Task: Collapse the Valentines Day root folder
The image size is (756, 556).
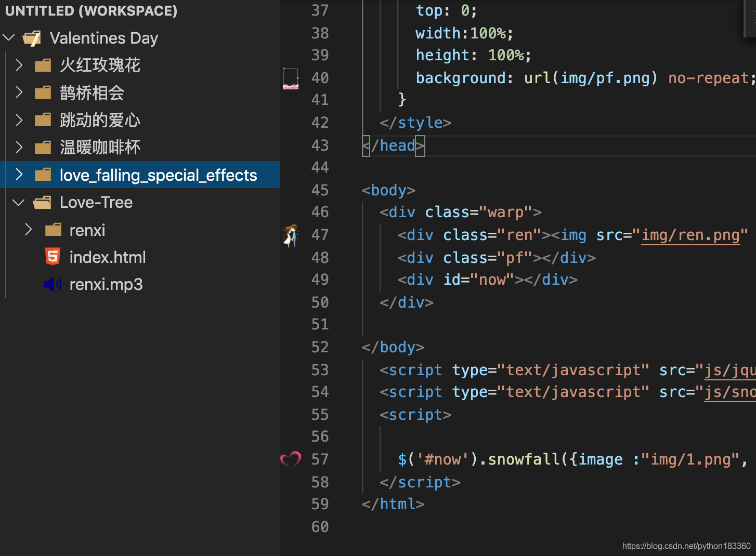Action: [9, 37]
